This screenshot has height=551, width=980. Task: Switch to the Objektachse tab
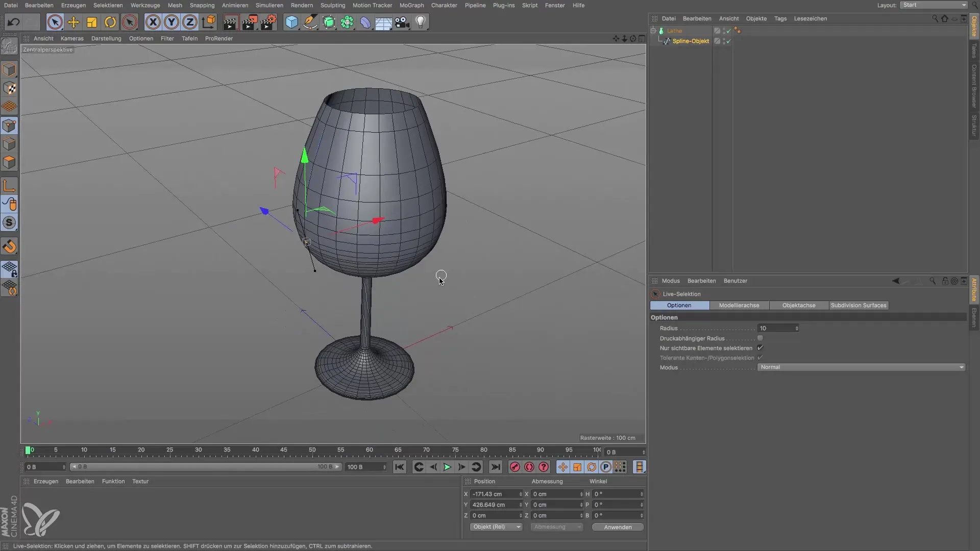pos(799,305)
